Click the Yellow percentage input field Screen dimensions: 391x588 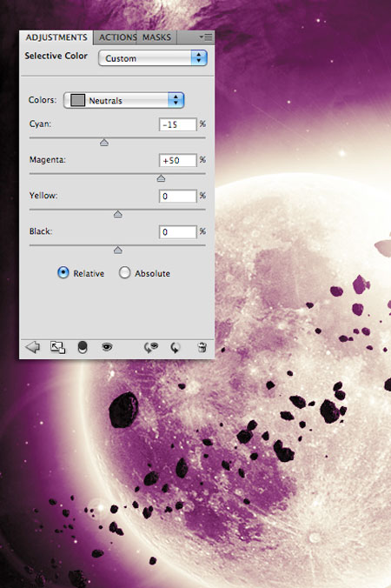[x=178, y=196]
